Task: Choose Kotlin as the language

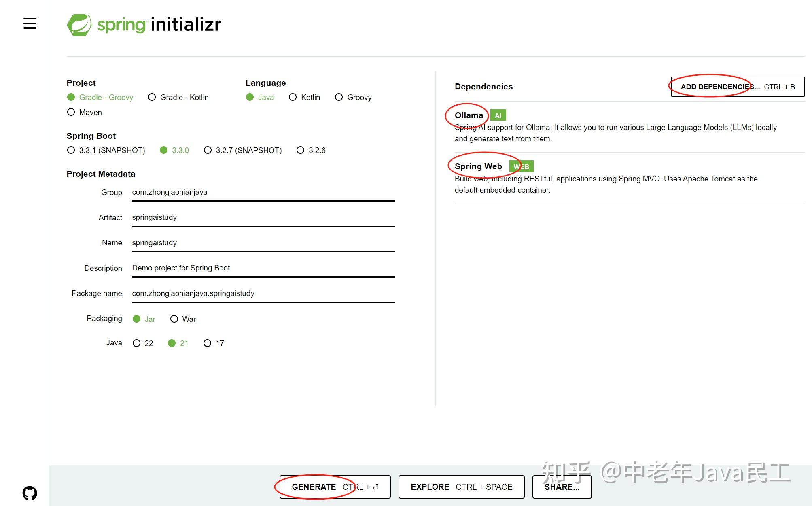Action: tap(293, 97)
